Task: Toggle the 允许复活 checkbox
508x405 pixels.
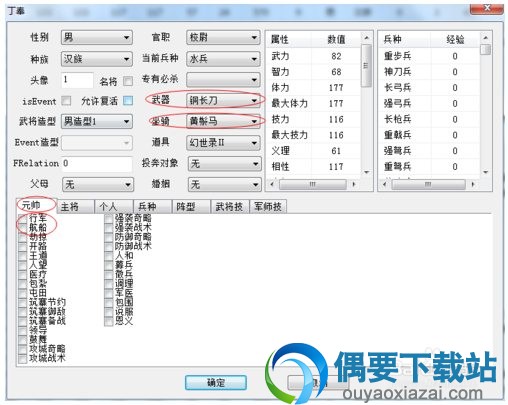Action: click(x=128, y=101)
